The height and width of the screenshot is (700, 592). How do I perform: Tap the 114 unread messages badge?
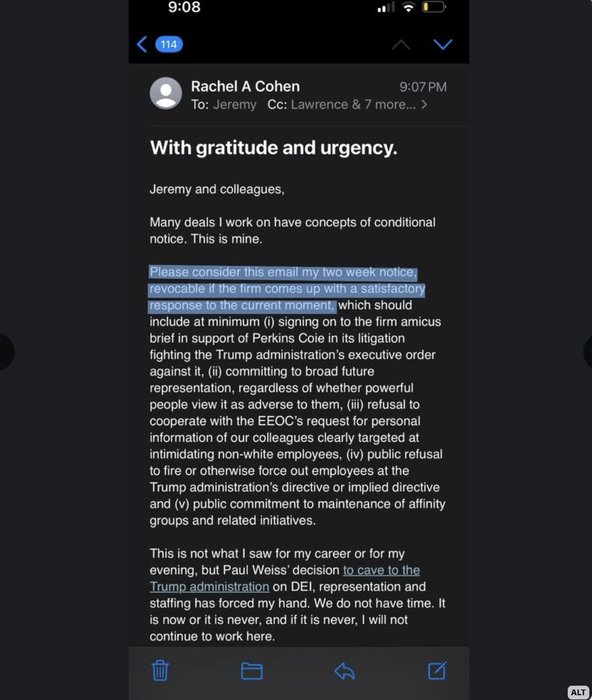[169, 44]
